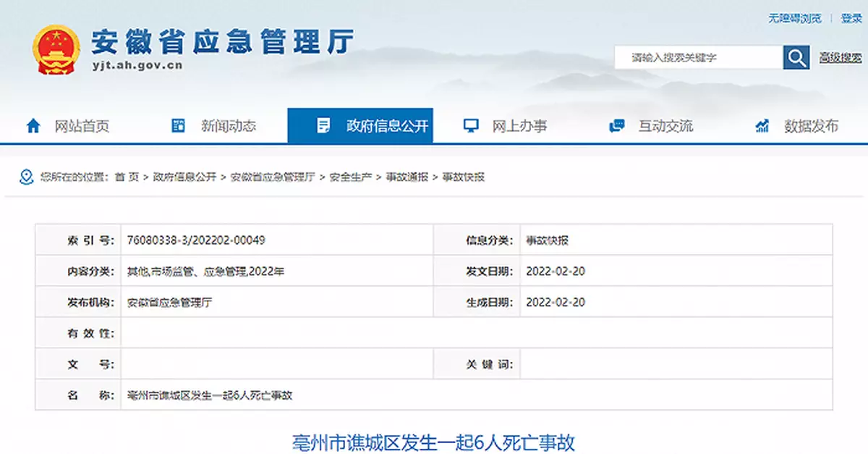
Task: Open the 新闻动态 navigation tab
Action: coord(228,126)
